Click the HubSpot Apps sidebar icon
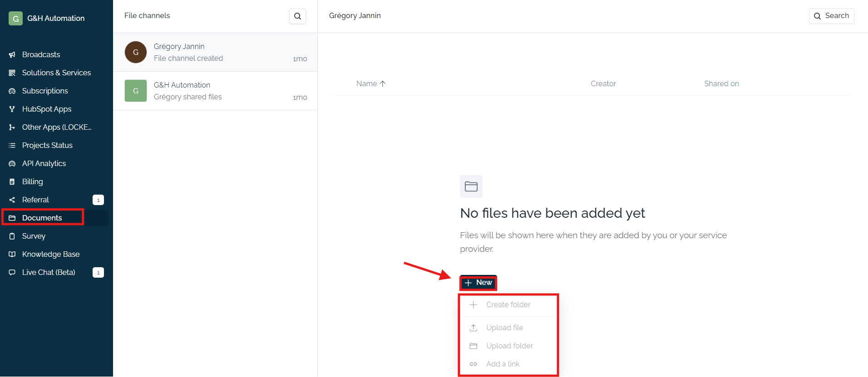868x377 pixels. 12,109
